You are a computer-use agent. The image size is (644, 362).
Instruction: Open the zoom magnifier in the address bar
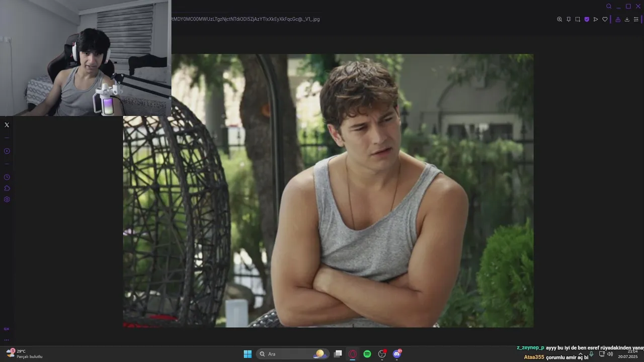(559, 20)
